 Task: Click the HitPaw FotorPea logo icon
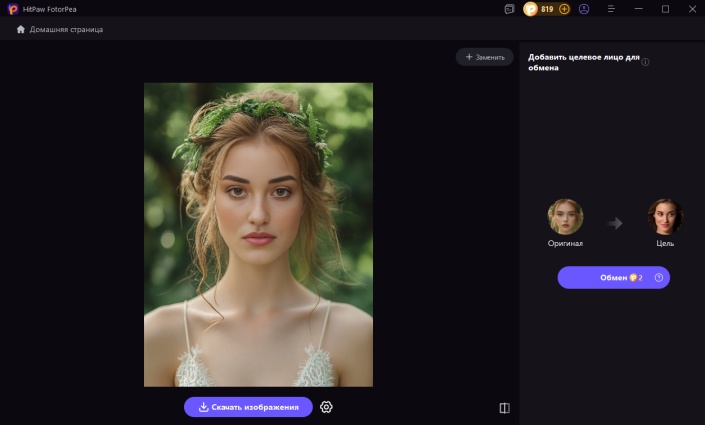[13, 9]
